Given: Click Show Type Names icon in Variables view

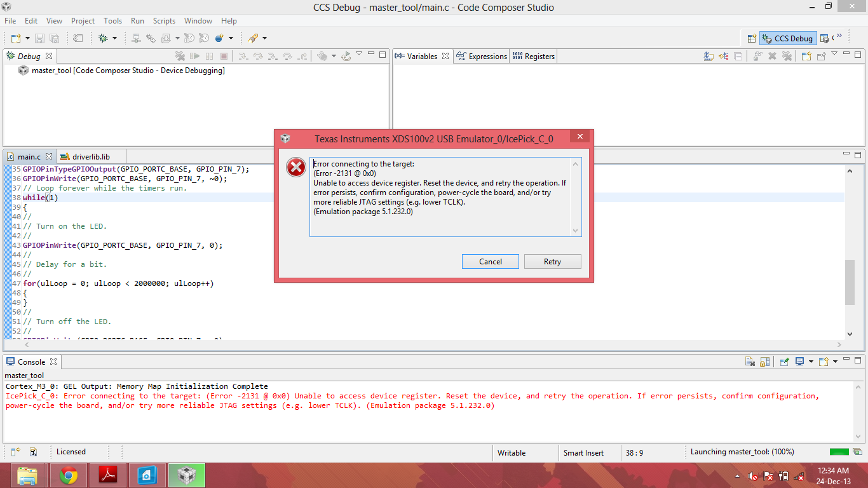Looking at the screenshot, I should [x=709, y=56].
